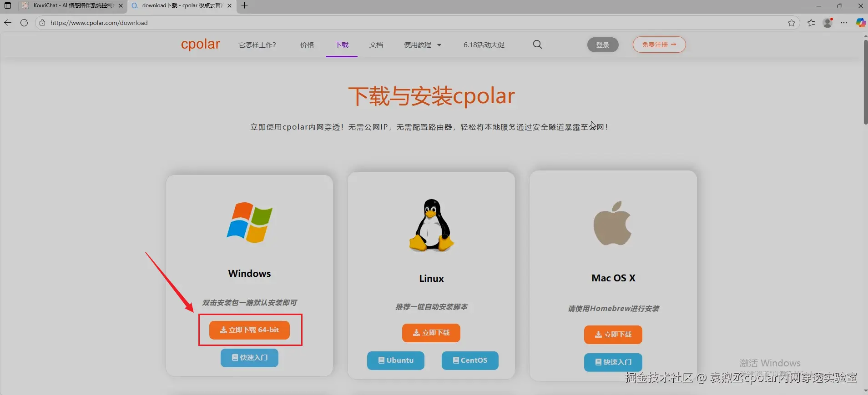Screen dimensions: 868x395
Task: Click the Apple logo image
Action: point(613,223)
